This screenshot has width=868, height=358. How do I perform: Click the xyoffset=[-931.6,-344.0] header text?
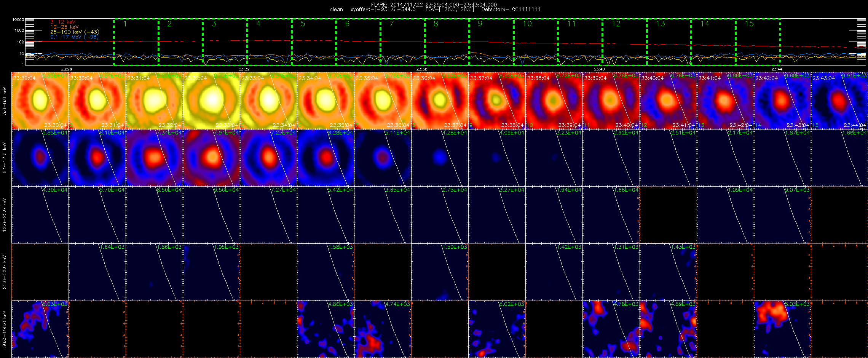(384, 9)
